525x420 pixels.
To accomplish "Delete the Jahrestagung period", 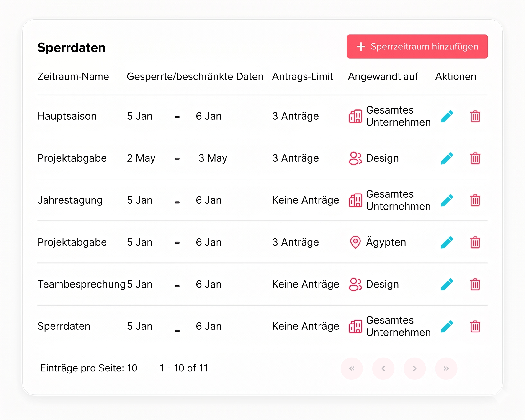I will 475,200.
